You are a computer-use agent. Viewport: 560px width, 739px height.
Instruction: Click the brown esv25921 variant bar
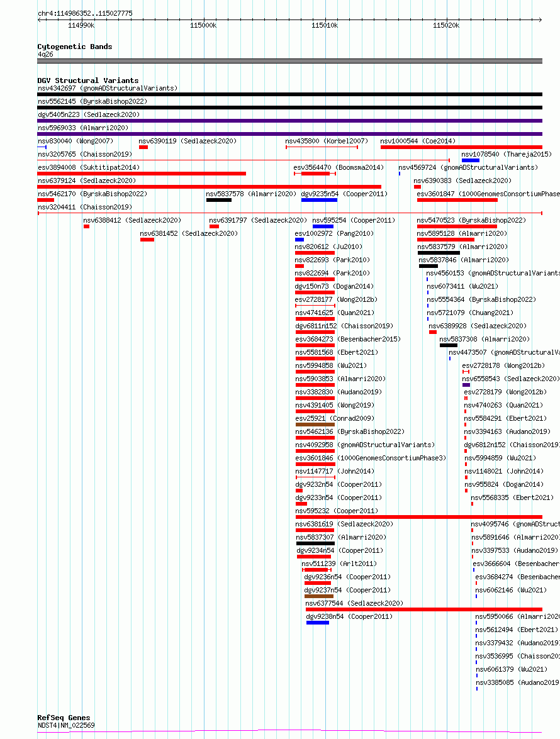(315, 425)
